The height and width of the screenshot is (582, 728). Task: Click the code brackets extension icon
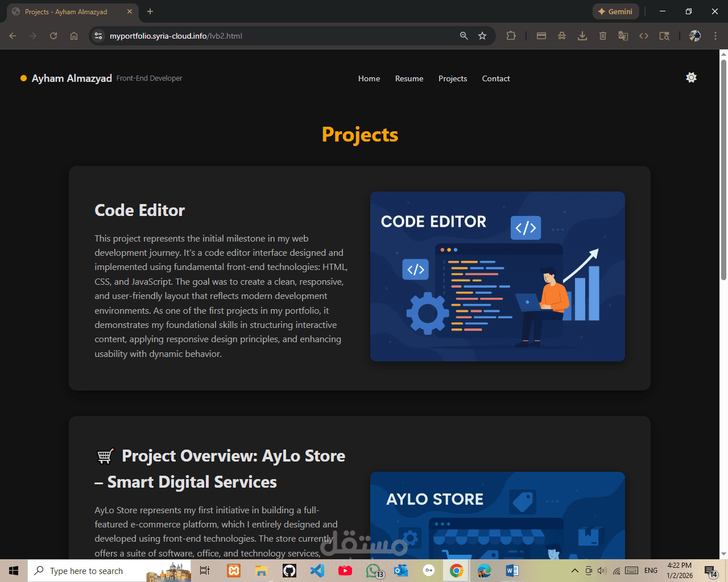tap(644, 36)
